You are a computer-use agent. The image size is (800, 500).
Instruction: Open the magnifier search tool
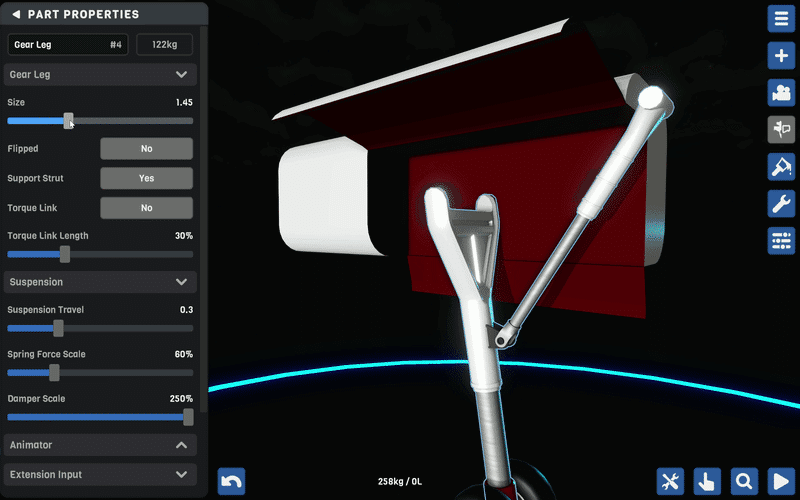(744, 481)
